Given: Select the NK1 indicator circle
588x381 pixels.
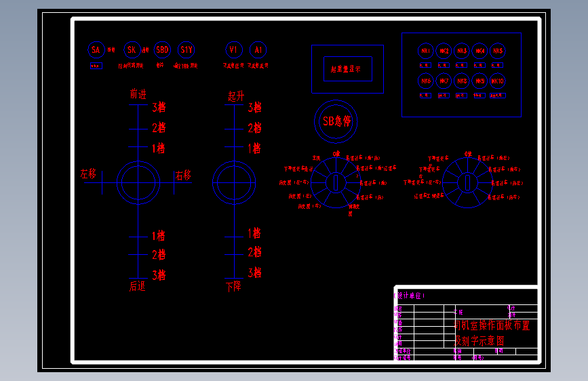Looking at the screenshot, I should pyautogui.click(x=426, y=51).
